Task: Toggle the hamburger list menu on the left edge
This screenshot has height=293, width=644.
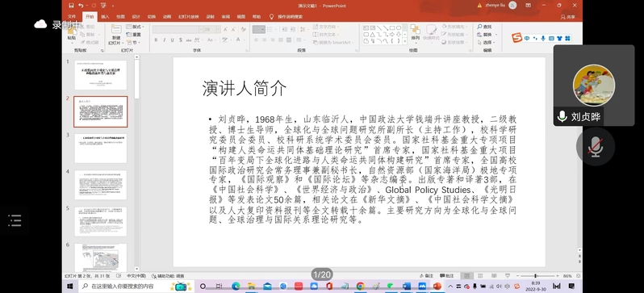Action: (x=15, y=220)
